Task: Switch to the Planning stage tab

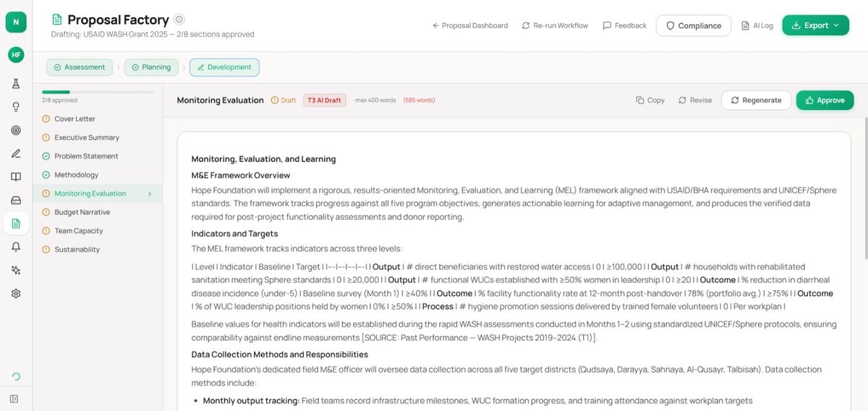Action: click(x=151, y=67)
